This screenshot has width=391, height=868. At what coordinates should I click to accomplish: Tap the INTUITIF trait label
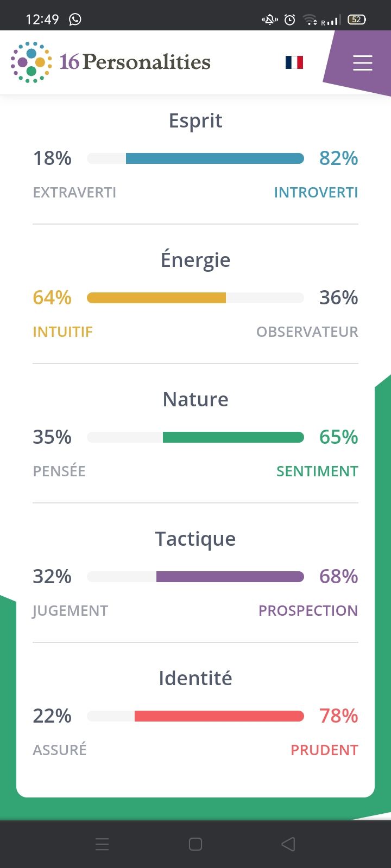coord(62,332)
